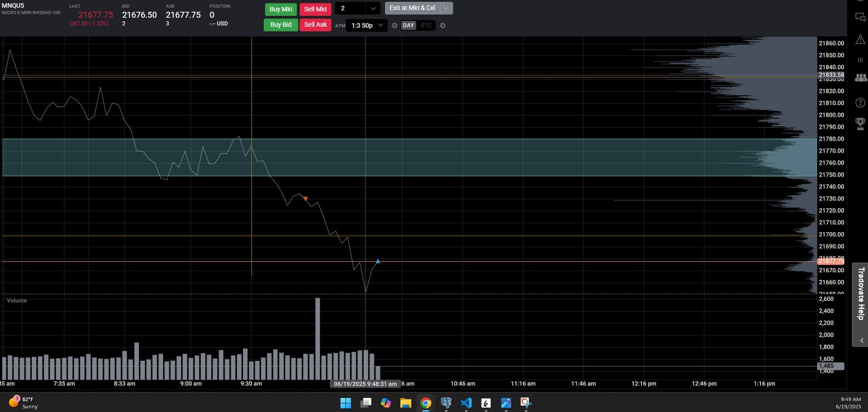Click the 9:30 am time axis label
The width and height of the screenshot is (868, 412).
(251, 383)
